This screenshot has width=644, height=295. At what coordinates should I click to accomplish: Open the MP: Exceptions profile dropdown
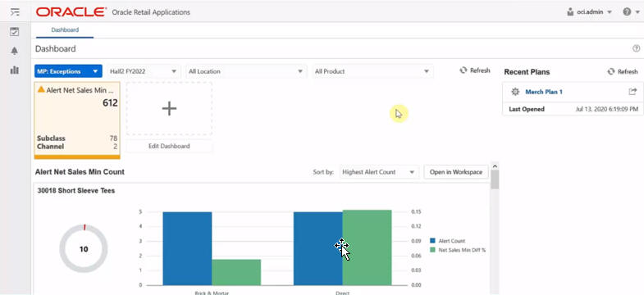(x=68, y=71)
